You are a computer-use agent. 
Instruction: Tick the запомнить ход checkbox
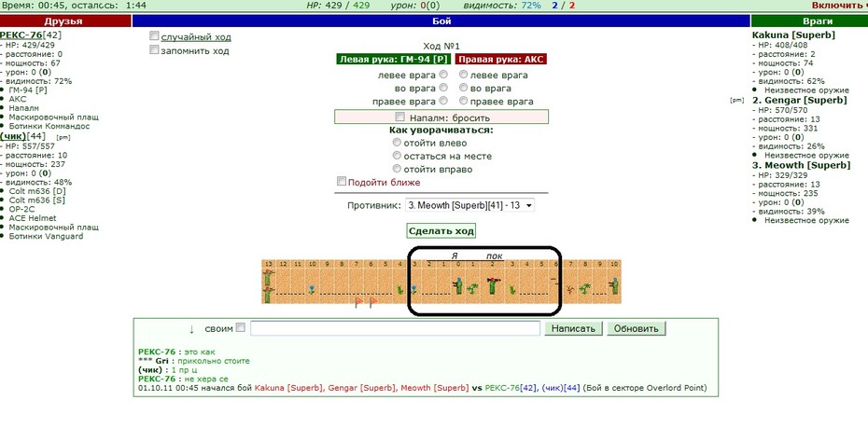pos(154,49)
